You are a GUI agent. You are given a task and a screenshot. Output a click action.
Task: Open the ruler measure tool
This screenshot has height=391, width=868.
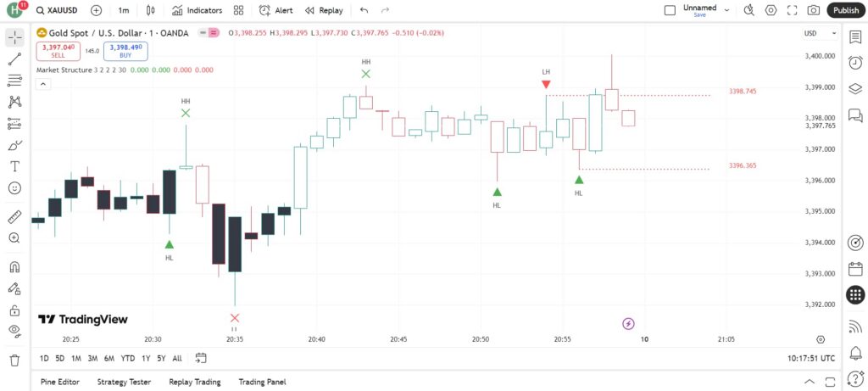pyautogui.click(x=15, y=216)
